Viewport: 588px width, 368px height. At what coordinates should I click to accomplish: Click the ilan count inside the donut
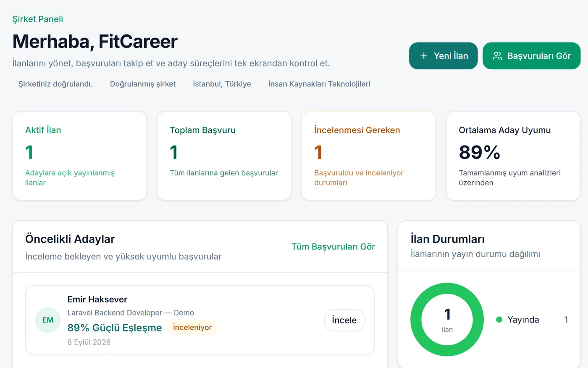(x=447, y=320)
